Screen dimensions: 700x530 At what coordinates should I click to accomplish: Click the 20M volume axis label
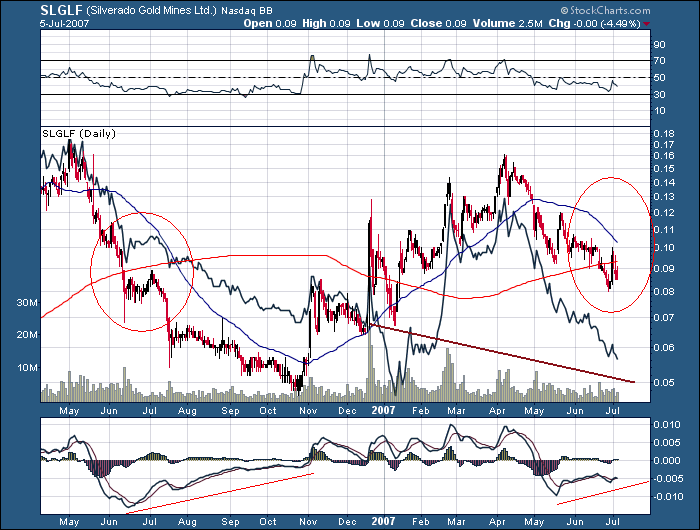[27, 335]
